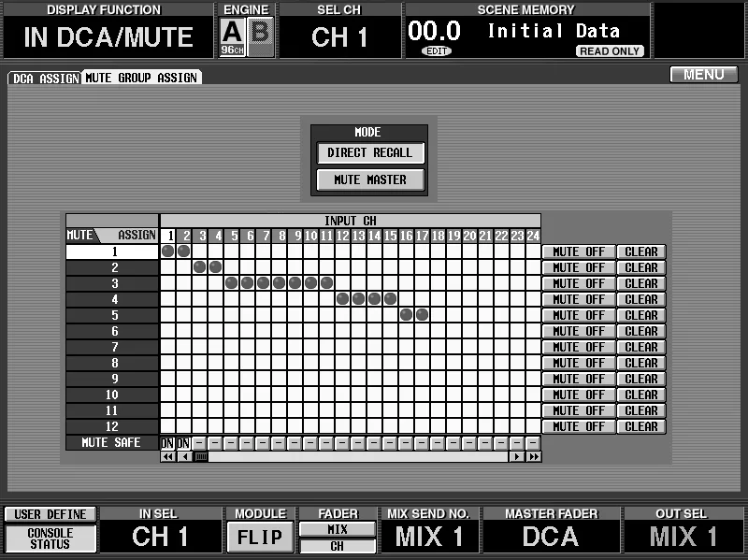Remove channel 2 from mute group 1
The image size is (748, 560).
coord(183,251)
